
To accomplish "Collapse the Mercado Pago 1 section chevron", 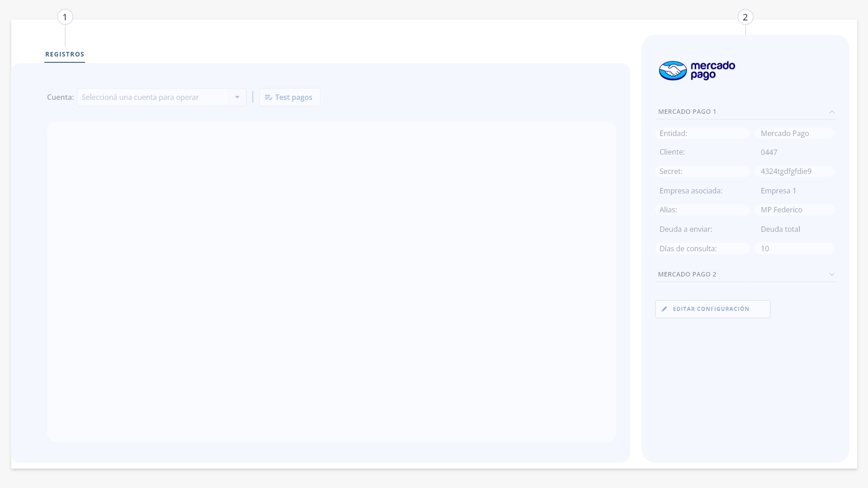I will tap(832, 112).
